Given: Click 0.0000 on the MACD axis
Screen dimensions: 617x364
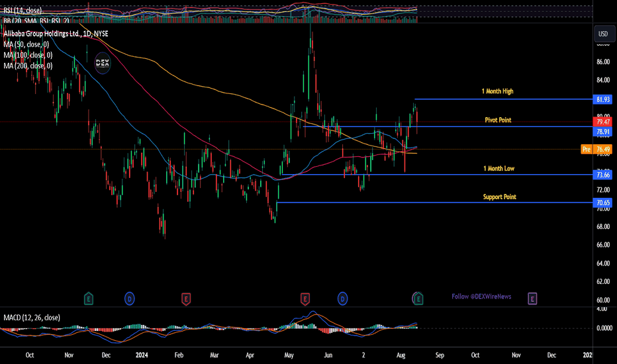Looking at the screenshot, I should 604,328.
